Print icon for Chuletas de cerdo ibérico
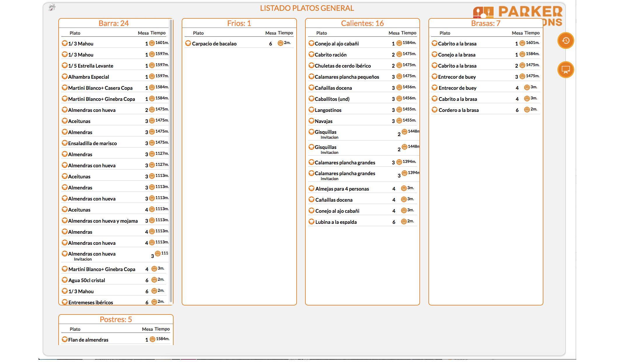The height and width of the screenshot is (362, 644). [x=399, y=65]
